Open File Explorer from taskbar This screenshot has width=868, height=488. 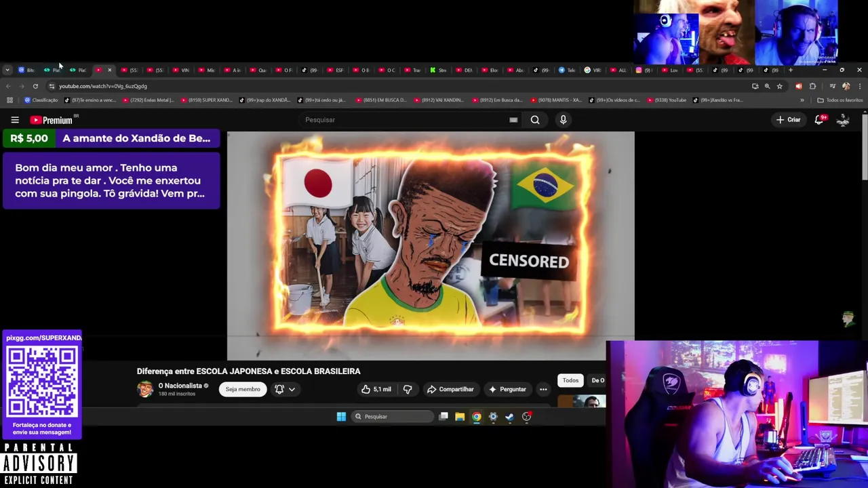pos(460,417)
